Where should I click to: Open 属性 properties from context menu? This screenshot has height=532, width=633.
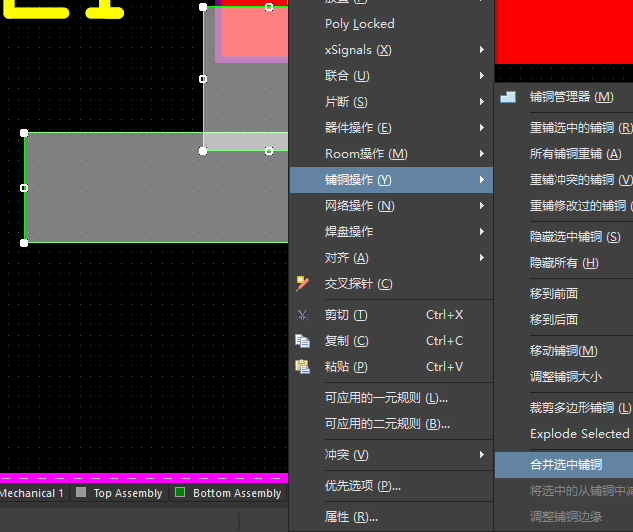[x=351, y=517]
